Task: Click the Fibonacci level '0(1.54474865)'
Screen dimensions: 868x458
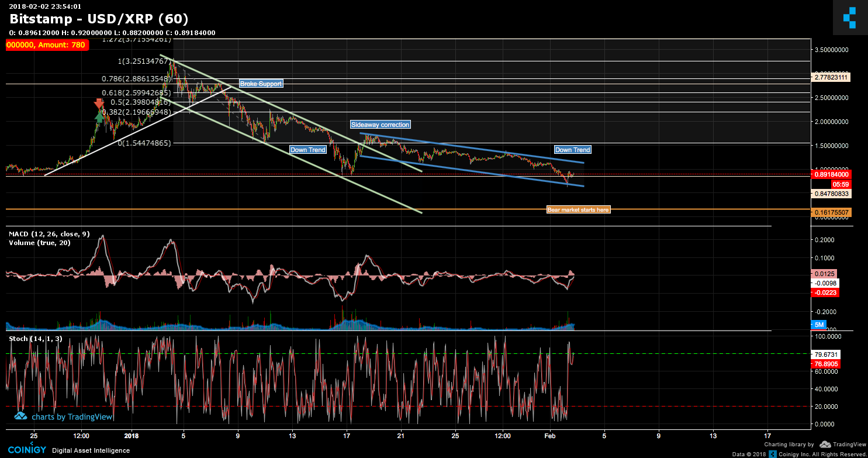Action: click(145, 143)
